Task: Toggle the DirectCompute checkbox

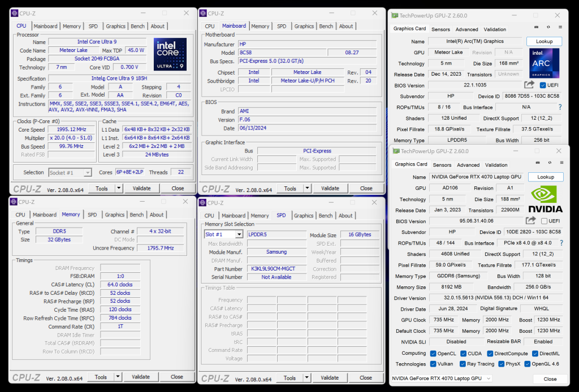Action: pos(490,354)
